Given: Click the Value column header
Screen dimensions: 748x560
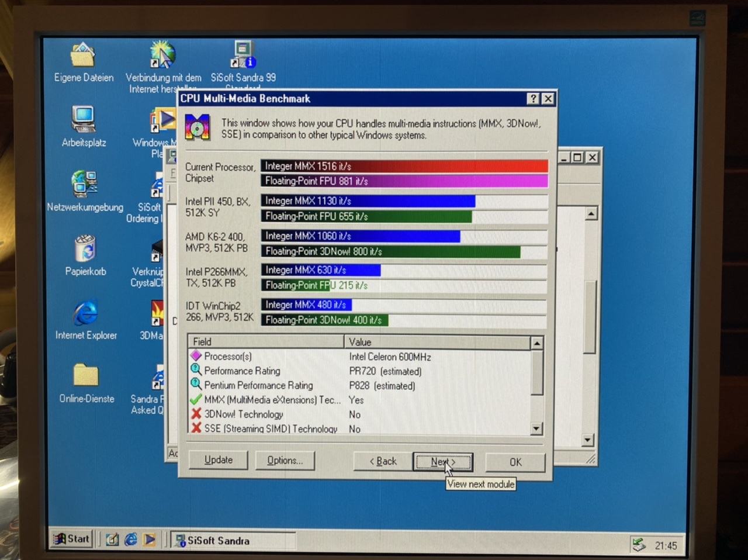Looking at the screenshot, I should pos(437,342).
